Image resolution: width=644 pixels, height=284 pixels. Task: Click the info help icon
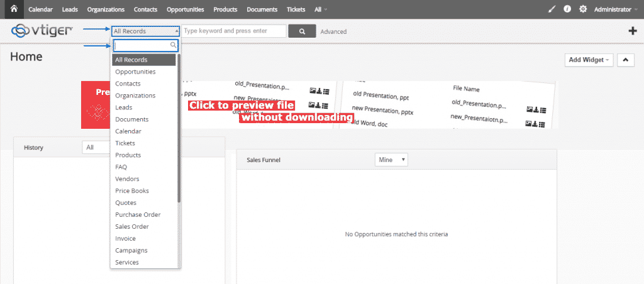[567, 9]
